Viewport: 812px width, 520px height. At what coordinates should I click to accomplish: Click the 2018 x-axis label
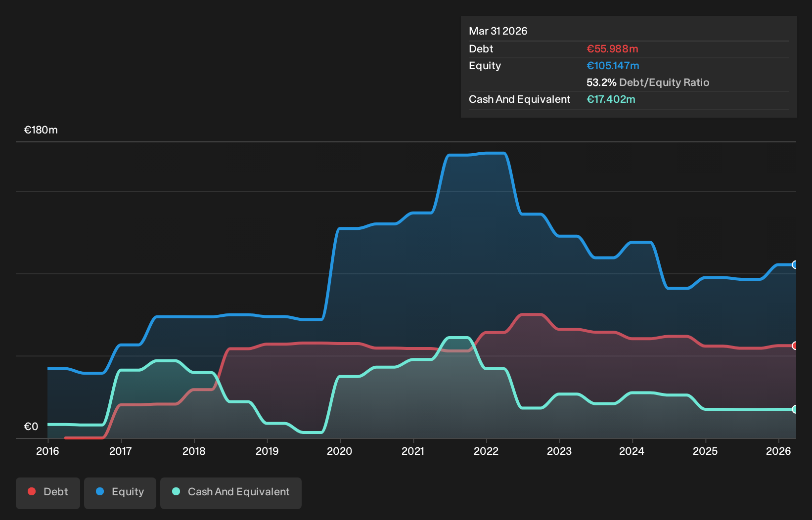point(194,451)
